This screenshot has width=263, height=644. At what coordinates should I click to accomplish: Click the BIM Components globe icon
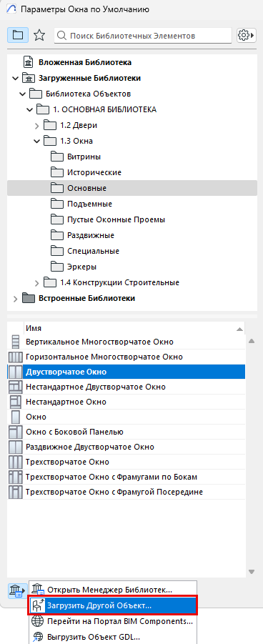point(38,621)
